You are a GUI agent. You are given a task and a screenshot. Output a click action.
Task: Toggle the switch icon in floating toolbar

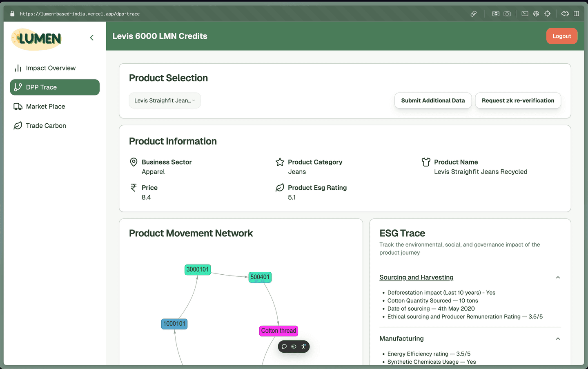[294, 347]
